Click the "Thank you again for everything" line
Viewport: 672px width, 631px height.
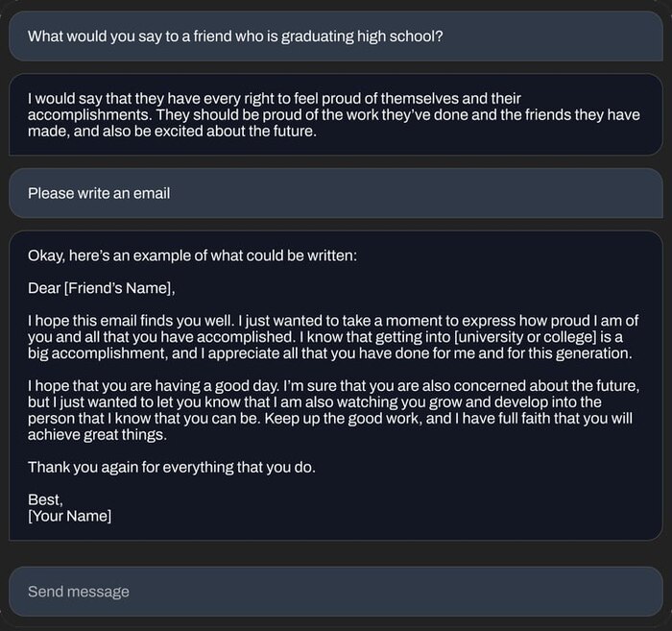tap(171, 467)
